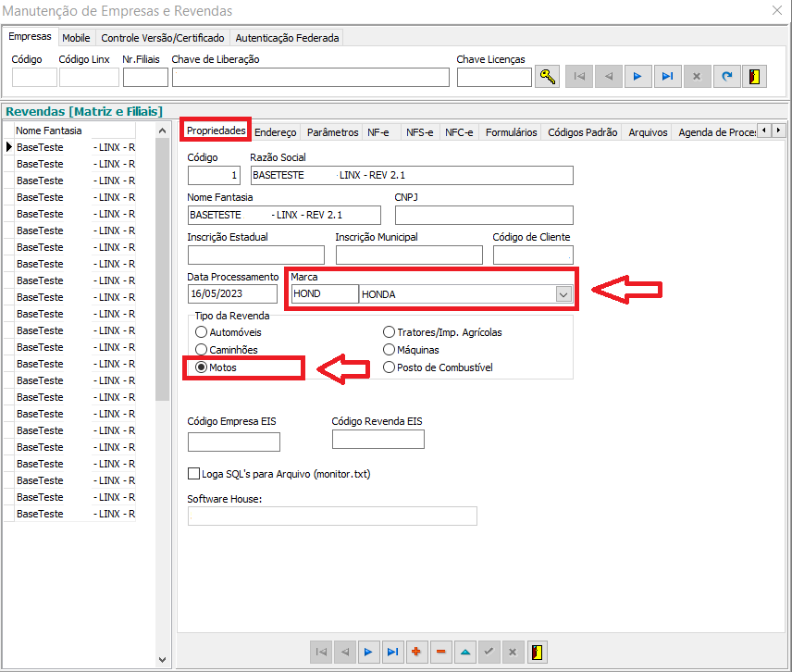Image resolution: width=792 pixels, height=672 pixels.
Task: Open the Parâmetros tab
Action: tap(333, 132)
